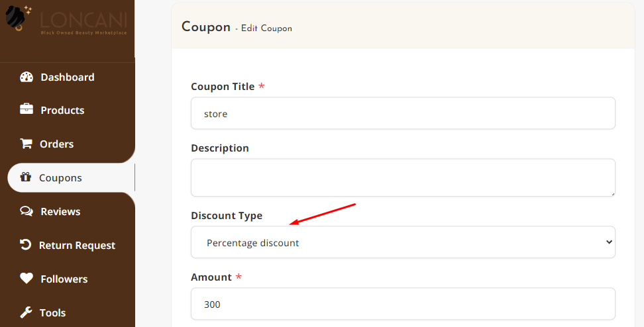Click the Description text area
This screenshot has height=327, width=644.
click(x=403, y=177)
